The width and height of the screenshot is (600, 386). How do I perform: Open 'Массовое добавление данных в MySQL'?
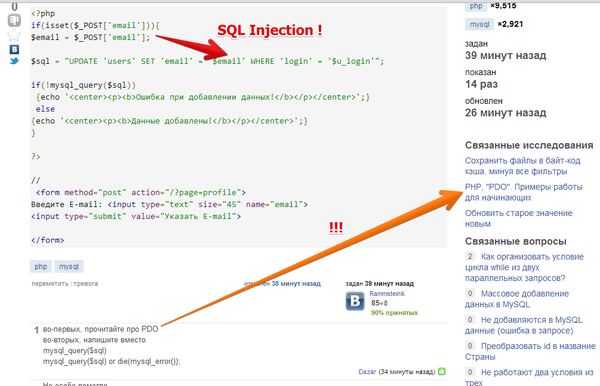pyautogui.click(x=517, y=299)
